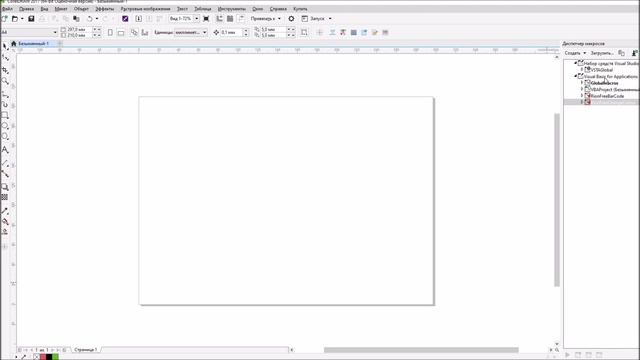Screen dimensions: 640x360
Task: Select the Zoom magnifier tool
Action: pos(5,81)
